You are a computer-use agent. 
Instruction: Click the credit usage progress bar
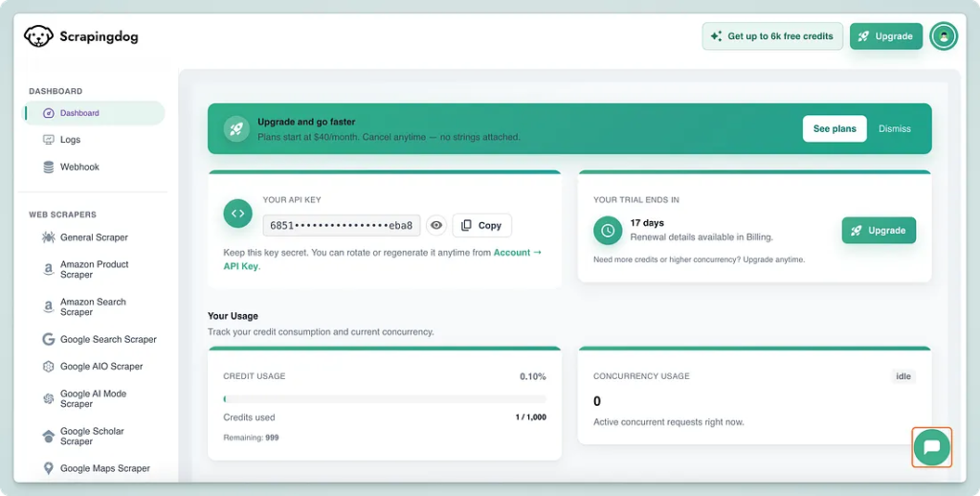click(x=385, y=398)
